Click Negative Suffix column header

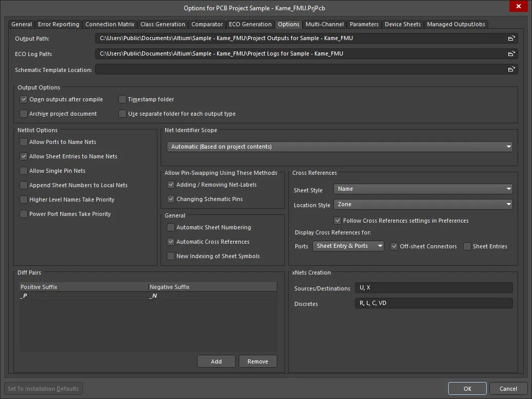(x=212, y=287)
